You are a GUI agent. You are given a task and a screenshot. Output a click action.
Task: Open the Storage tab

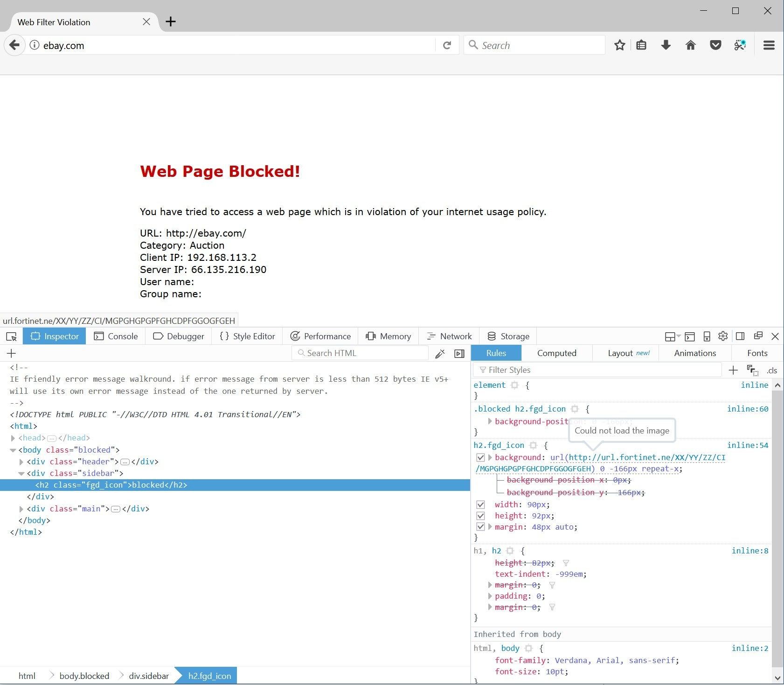pos(508,336)
